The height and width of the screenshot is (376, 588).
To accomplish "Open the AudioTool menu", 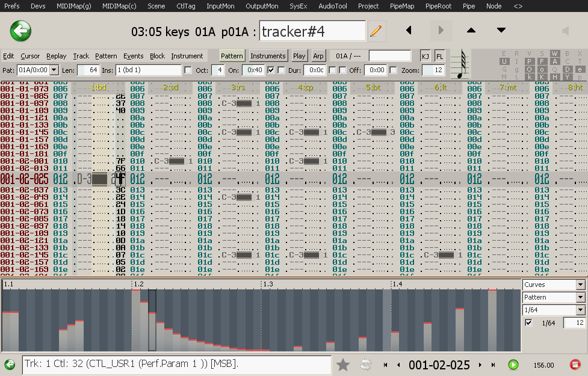I will coord(333,6).
